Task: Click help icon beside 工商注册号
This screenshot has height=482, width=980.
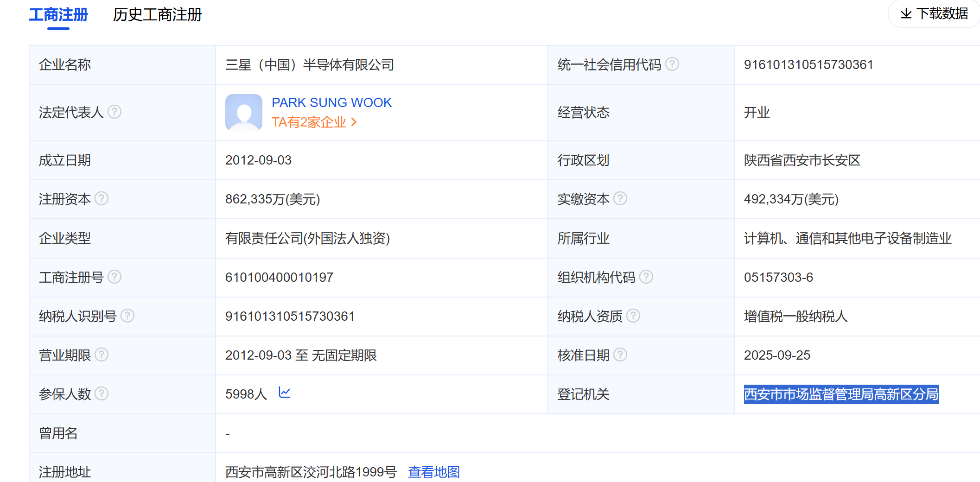Action: pyautogui.click(x=115, y=277)
